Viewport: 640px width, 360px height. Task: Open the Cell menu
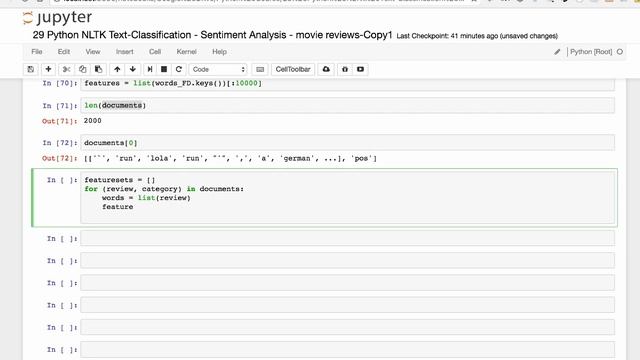tap(155, 52)
